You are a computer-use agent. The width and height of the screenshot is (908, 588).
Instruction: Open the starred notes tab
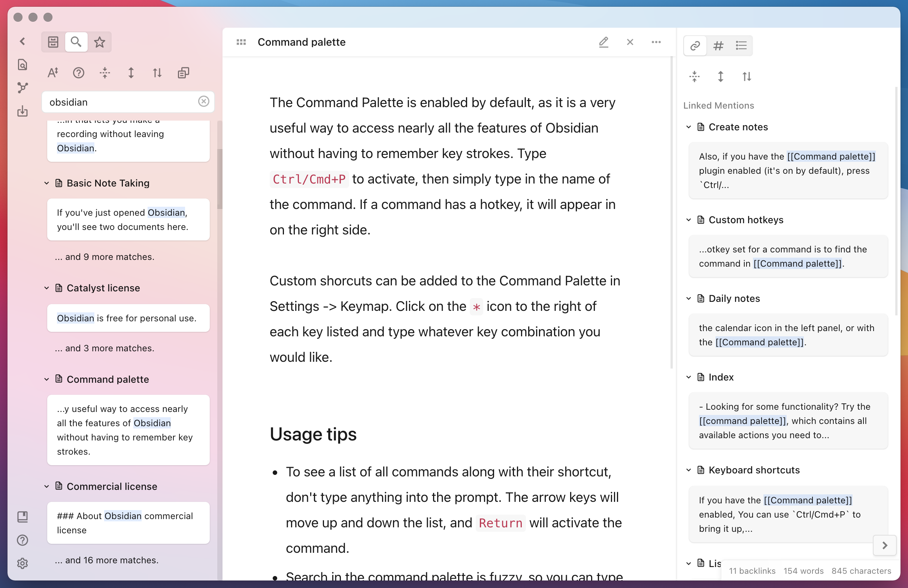tap(100, 42)
